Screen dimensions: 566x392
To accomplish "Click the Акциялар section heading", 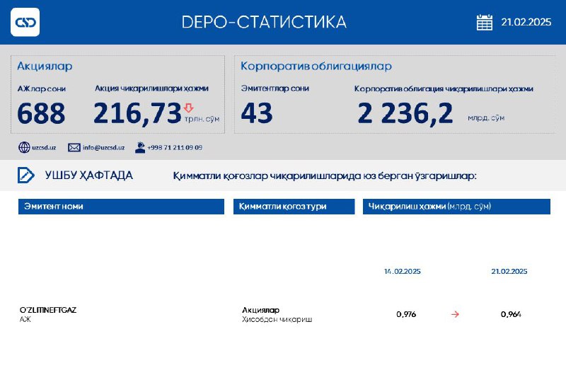I will point(45,66).
